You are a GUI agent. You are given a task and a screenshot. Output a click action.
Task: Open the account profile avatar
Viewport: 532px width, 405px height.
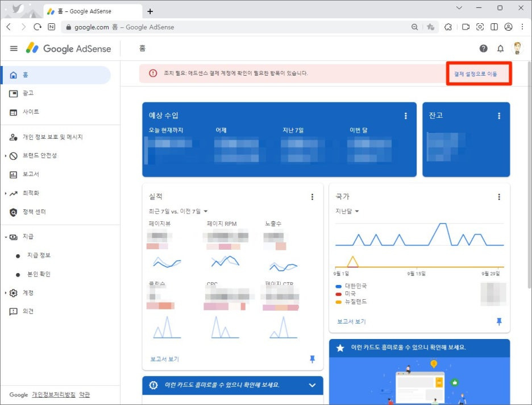coord(517,48)
